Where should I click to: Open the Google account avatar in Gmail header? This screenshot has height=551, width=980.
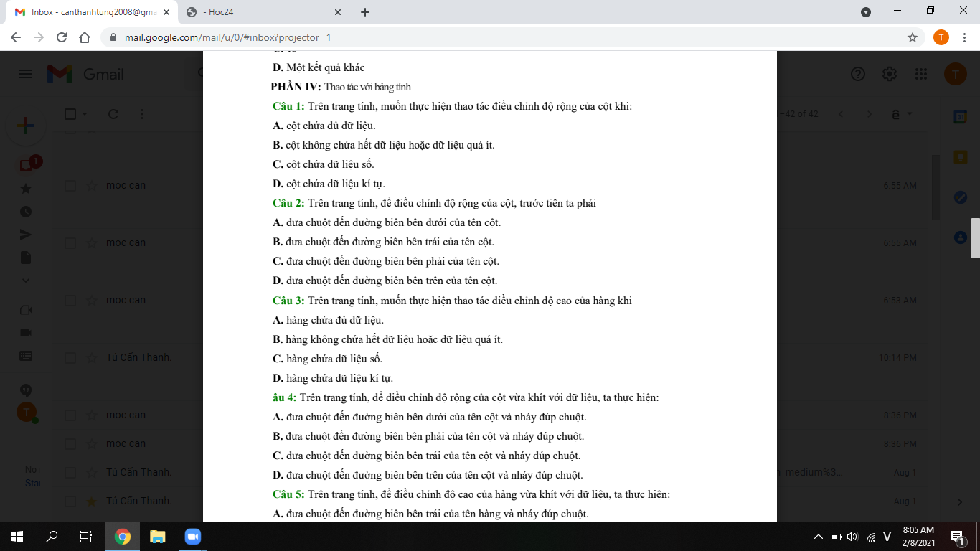click(x=955, y=74)
